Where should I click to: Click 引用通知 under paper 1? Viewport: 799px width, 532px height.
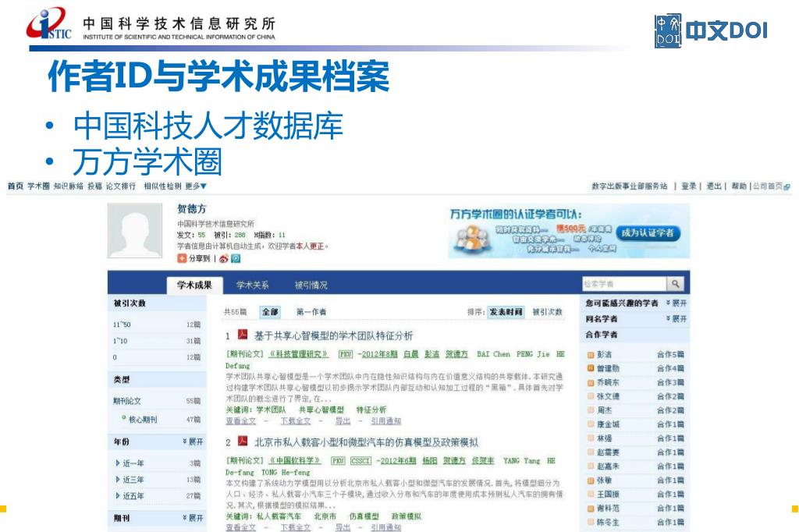coord(385,421)
